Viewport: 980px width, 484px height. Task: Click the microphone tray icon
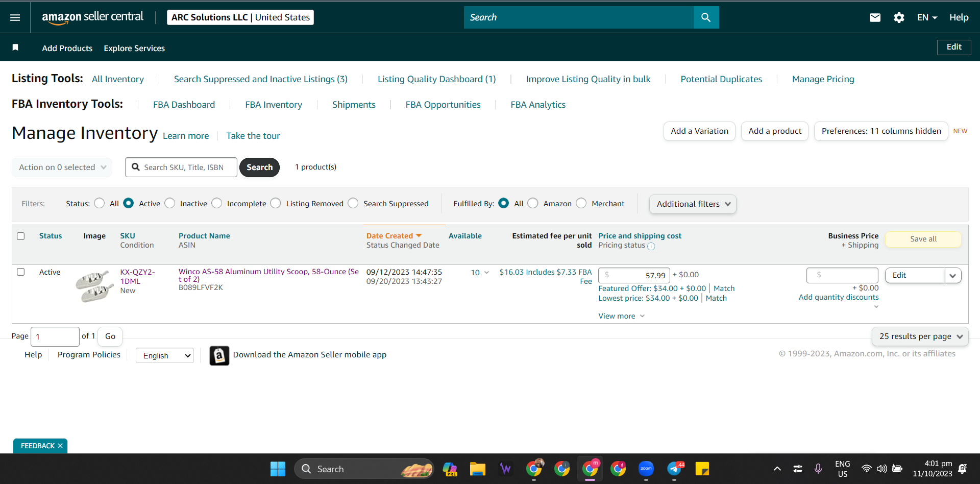(x=818, y=469)
